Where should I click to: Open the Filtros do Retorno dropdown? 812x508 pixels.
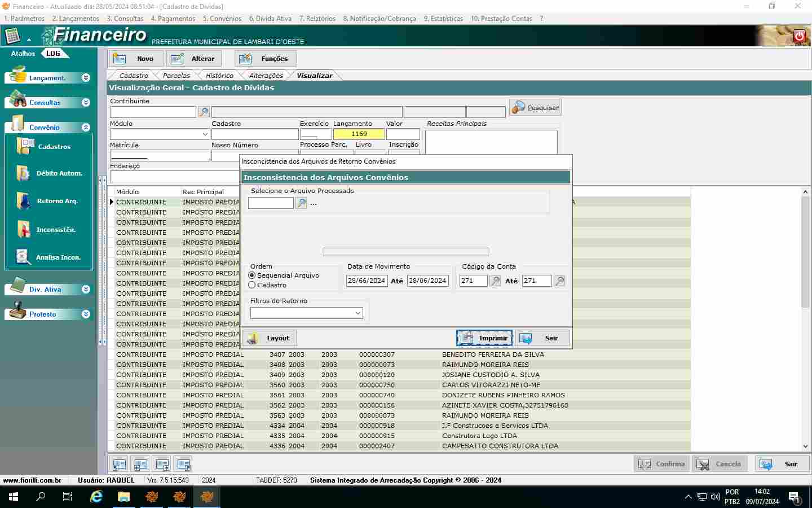(358, 313)
